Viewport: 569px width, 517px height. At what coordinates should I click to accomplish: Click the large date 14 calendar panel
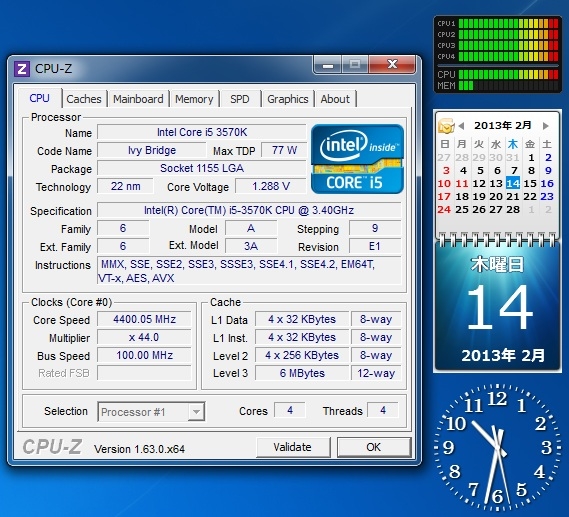tap(497, 307)
